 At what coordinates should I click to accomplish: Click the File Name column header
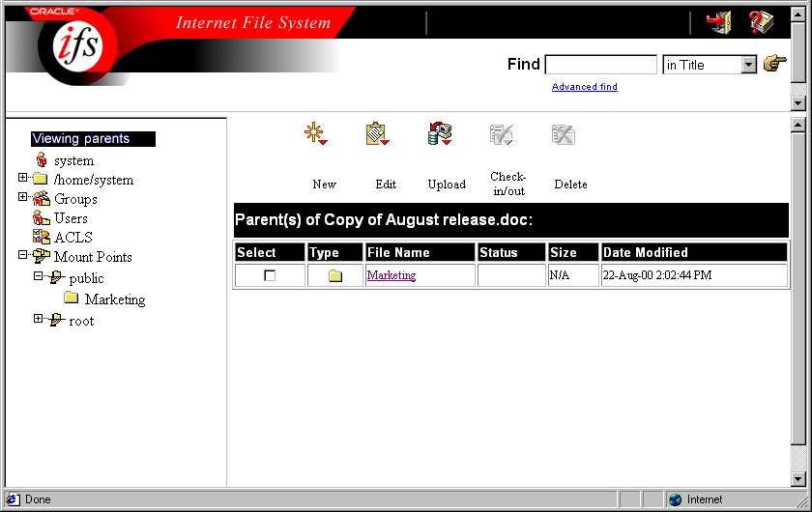pyautogui.click(x=420, y=252)
